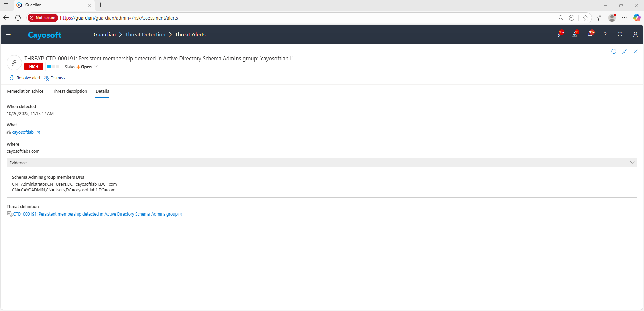This screenshot has height=311, width=644.
Task: Open the warning triangle notifications with 16 badge
Action: click(575, 34)
